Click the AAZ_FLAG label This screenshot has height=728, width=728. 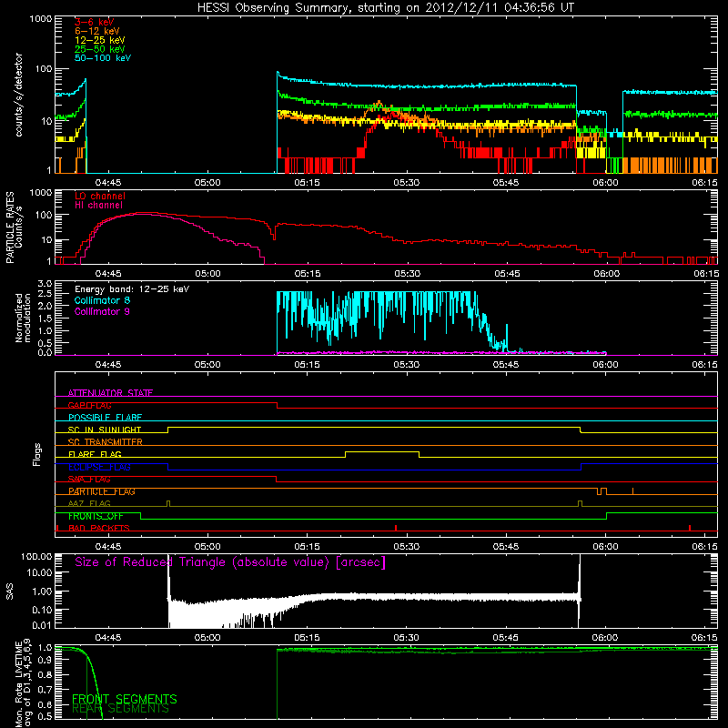click(89, 504)
